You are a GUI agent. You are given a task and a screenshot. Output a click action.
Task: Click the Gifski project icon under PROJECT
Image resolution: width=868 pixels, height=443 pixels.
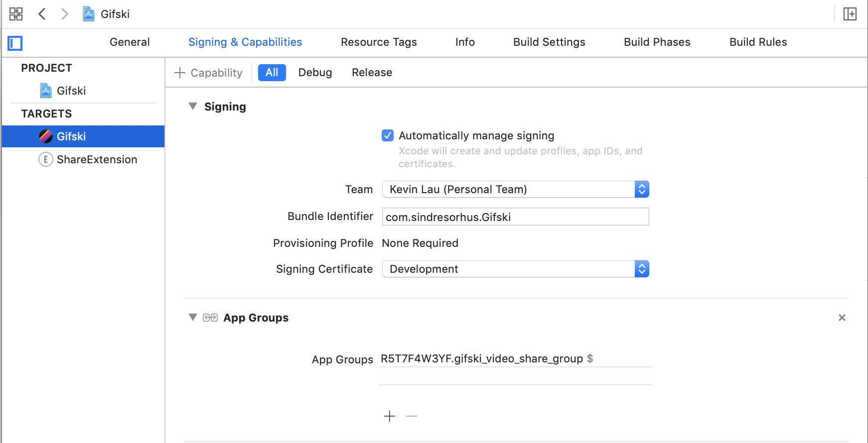[46, 91]
